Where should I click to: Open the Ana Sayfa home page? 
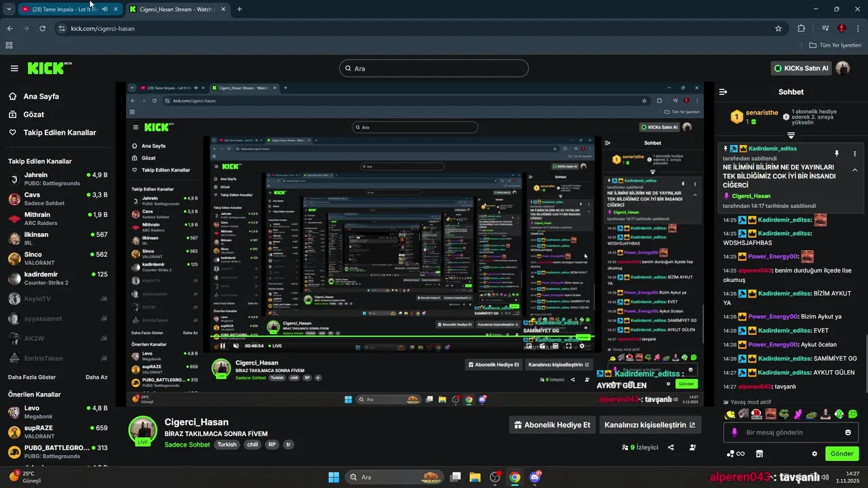pyautogui.click(x=34, y=96)
